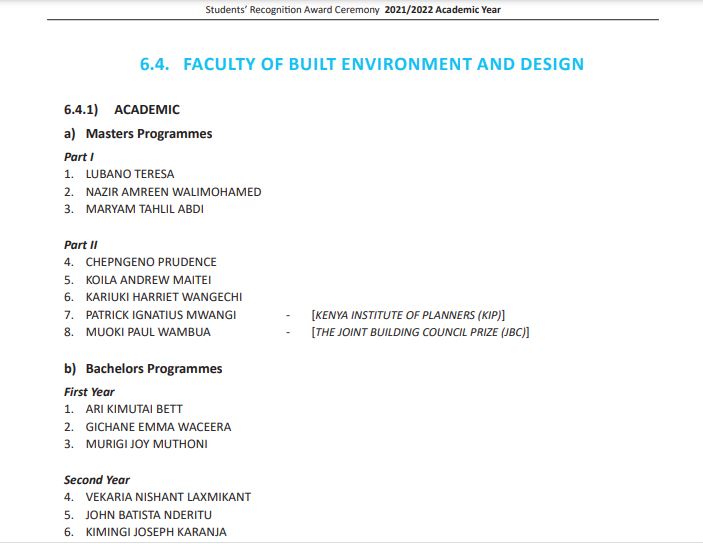703x544 pixels.
Task: Select the name 'LUBANO TERESA'
Action: click(130, 174)
